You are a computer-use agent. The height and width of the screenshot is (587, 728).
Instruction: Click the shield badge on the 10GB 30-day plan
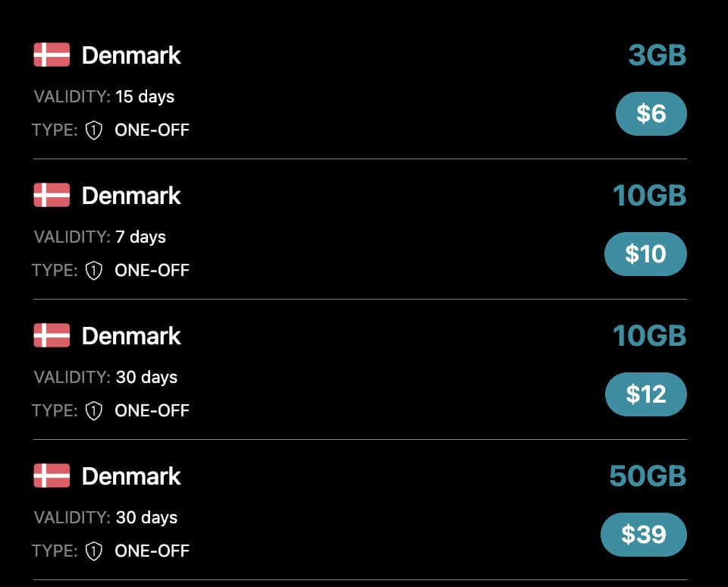point(96,410)
